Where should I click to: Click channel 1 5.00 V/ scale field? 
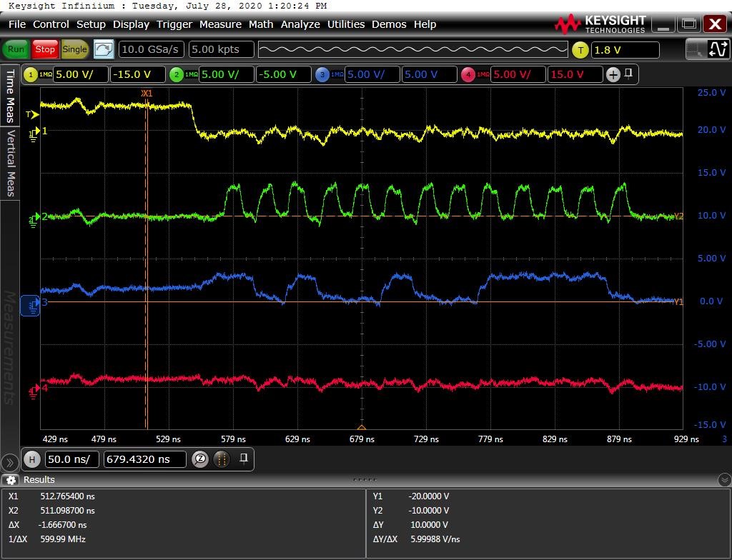(x=81, y=75)
